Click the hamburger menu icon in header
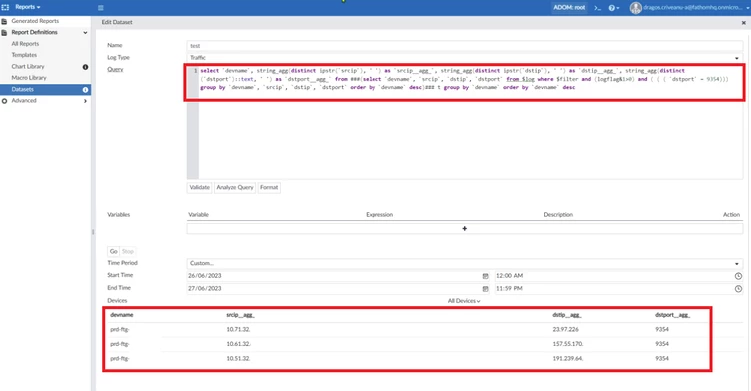Screen dimensions: 751x391 pos(101,8)
